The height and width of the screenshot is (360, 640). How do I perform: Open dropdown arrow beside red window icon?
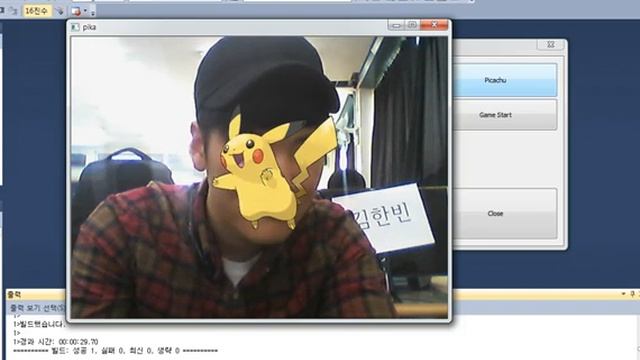85,11
